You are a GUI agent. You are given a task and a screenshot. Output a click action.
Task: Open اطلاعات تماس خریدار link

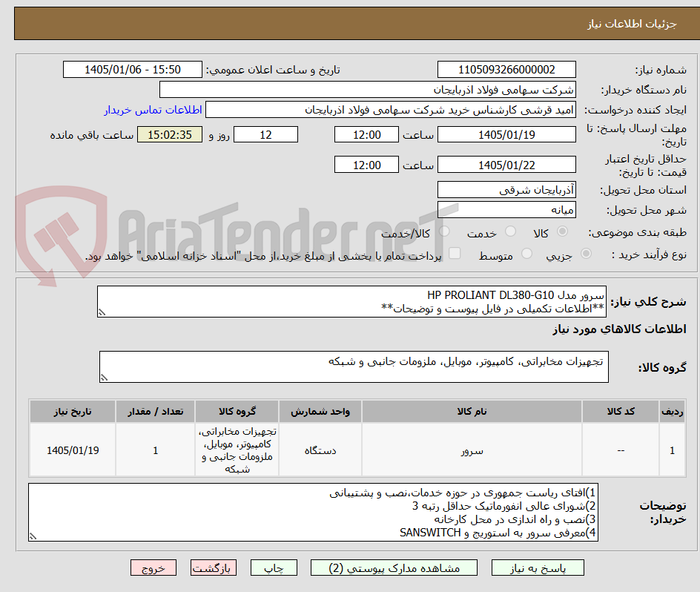click(153, 110)
